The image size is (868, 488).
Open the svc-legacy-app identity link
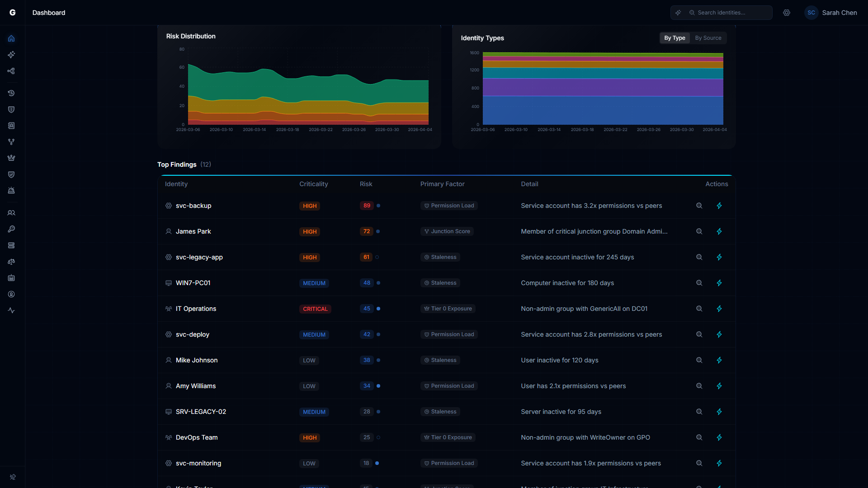(199, 257)
